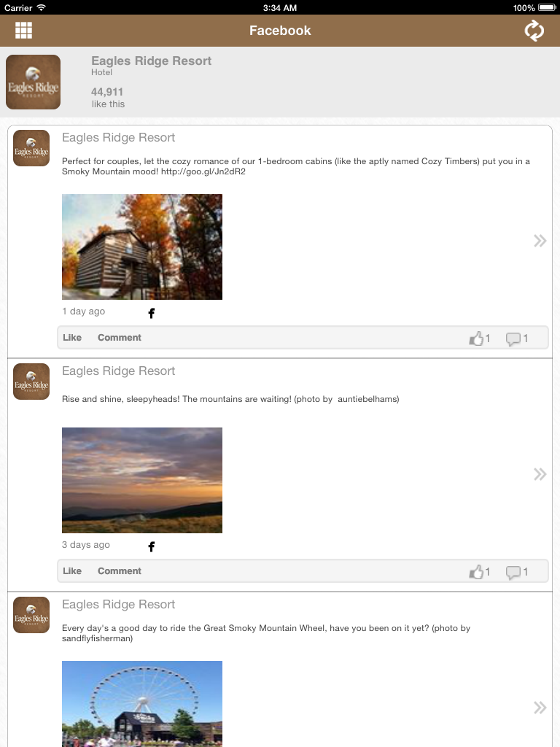
Task: Tap the refresh feed icon
Action: click(534, 31)
